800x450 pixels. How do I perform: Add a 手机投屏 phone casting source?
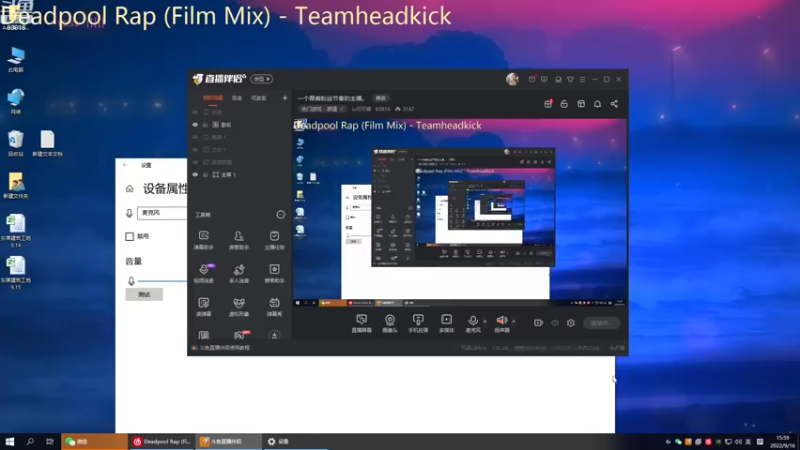418,323
